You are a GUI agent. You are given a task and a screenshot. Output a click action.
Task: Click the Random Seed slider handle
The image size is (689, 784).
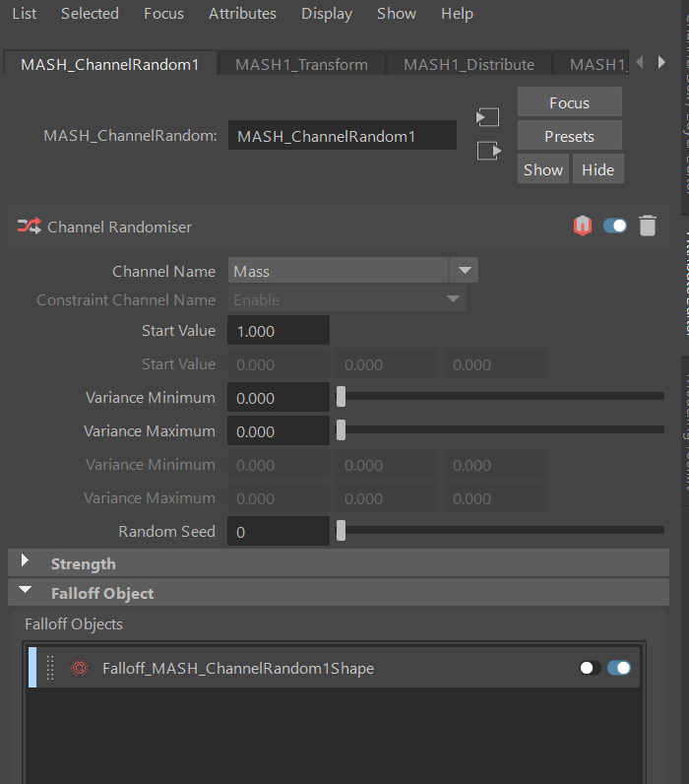click(341, 531)
